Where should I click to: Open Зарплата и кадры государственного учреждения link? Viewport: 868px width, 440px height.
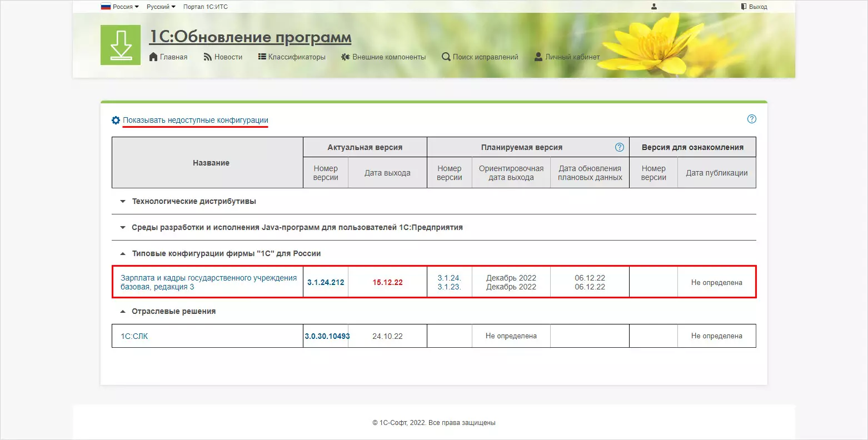[209, 282]
